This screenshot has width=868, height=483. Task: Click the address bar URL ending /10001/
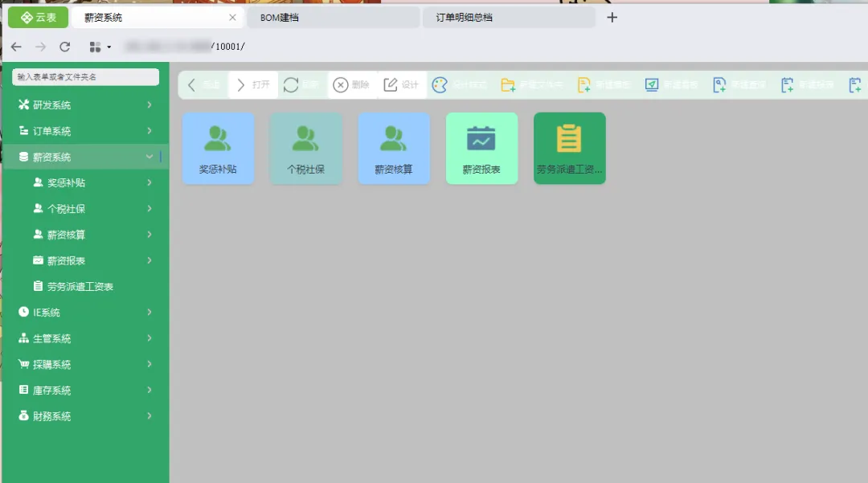(185, 47)
